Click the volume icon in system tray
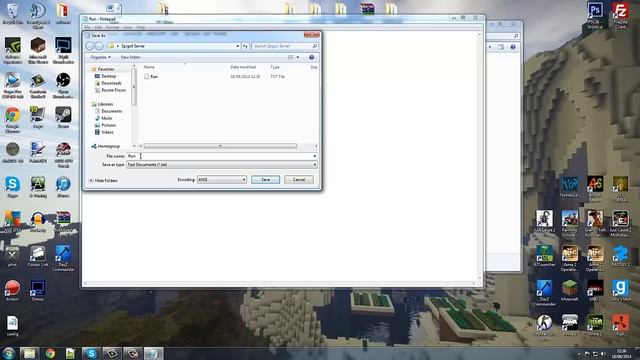The width and height of the screenshot is (640, 360). click(x=603, y=353)
